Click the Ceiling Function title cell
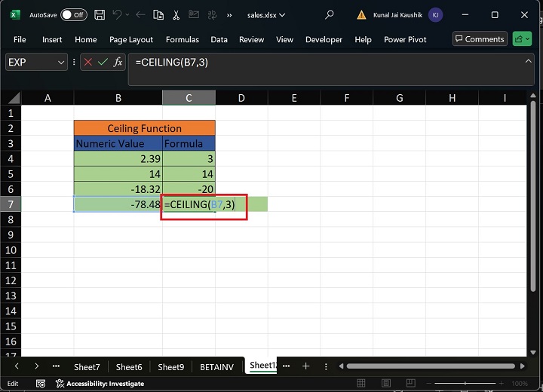The height and width of the screenshot is (392, 543). tap(144, 128)
